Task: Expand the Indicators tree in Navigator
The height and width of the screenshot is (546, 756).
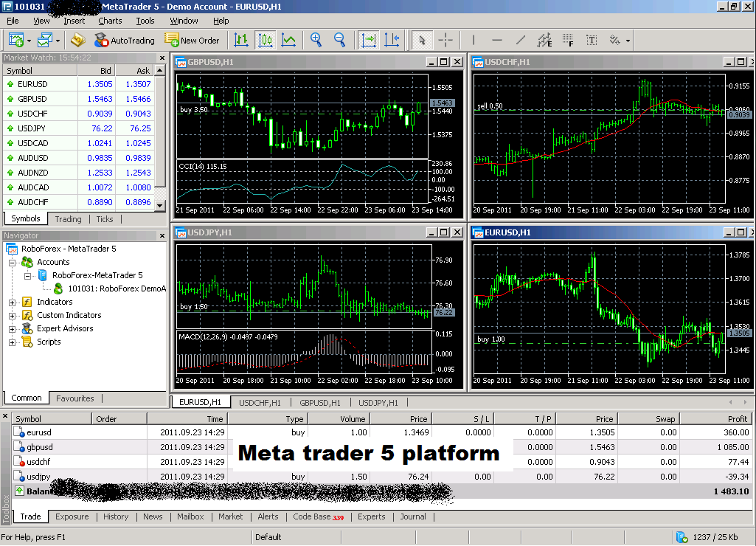Action: coord(10,302)
